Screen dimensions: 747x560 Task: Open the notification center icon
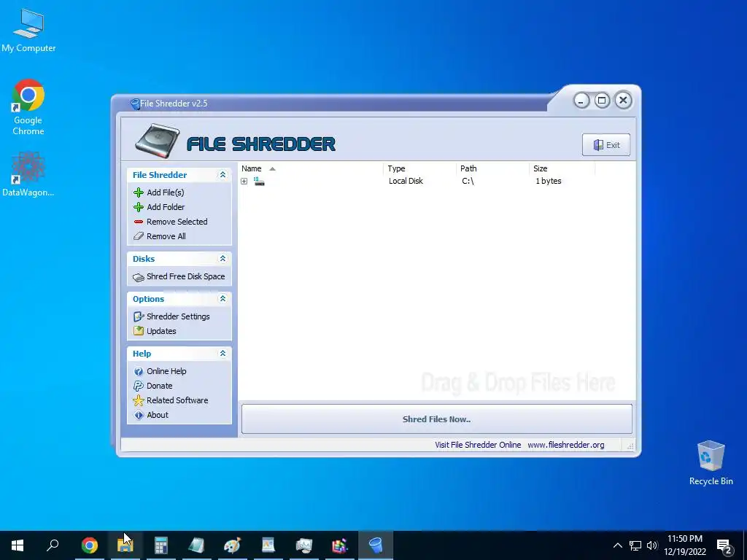click(724, 545)
